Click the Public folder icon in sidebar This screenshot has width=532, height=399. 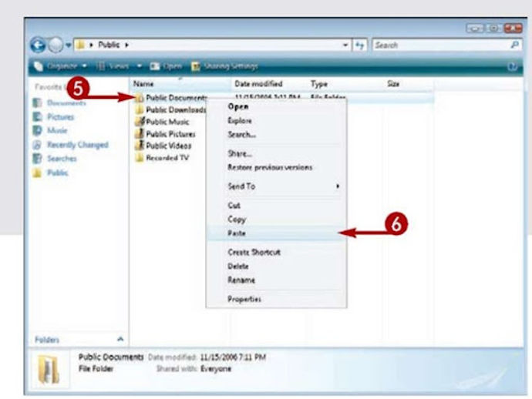[37, 173]
